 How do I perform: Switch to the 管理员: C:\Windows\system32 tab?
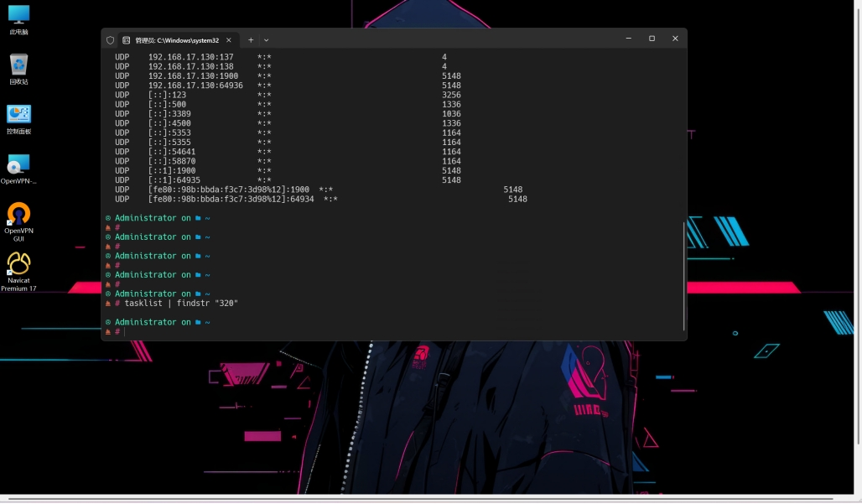click(177, 39)
